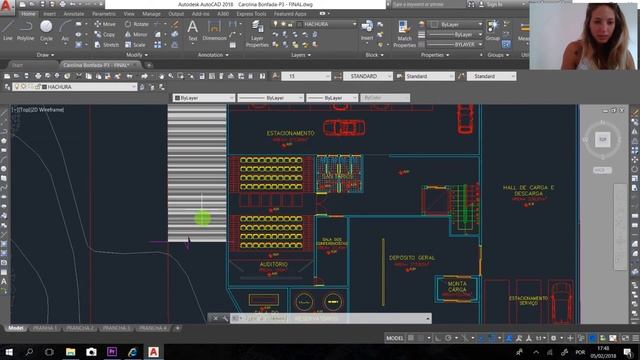Screen dimensions: 640x360
Task: Open File Explorer from taskbar
Action: [70, 352]
